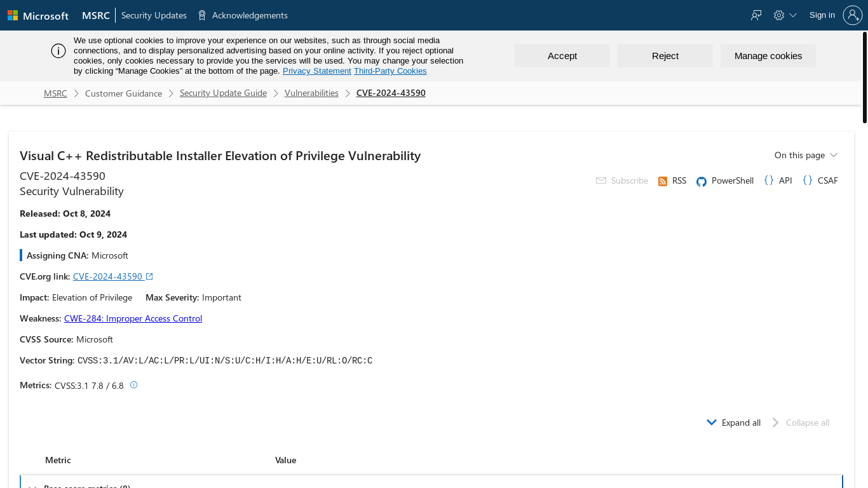Viewport: 868px width, 488px height.
Task: Click Assigning CNA Microsoft text
Action: (x=78, y=255)
